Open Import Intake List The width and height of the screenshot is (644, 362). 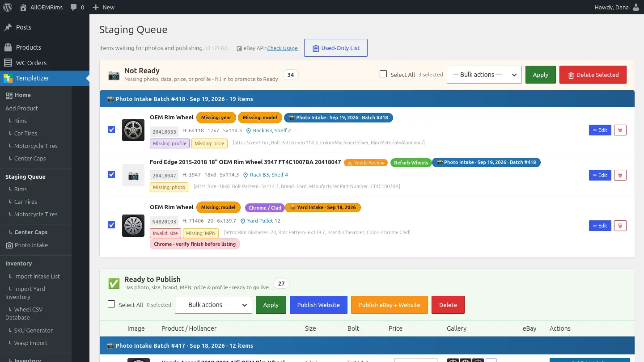(x=36, y=276)
